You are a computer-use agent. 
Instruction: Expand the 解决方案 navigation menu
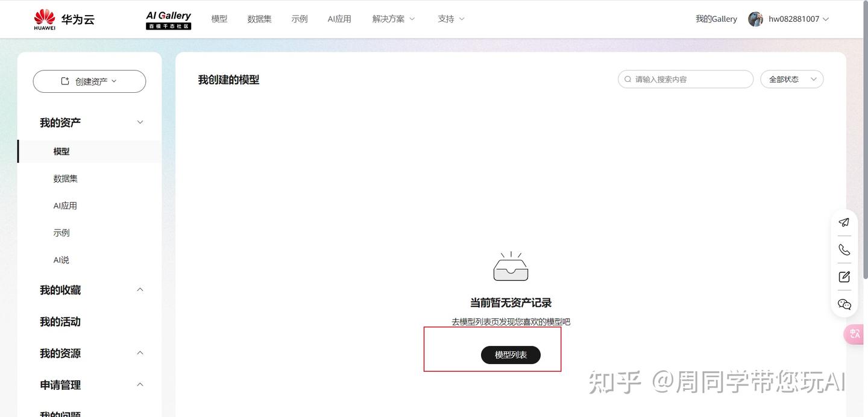click(394, 19)
